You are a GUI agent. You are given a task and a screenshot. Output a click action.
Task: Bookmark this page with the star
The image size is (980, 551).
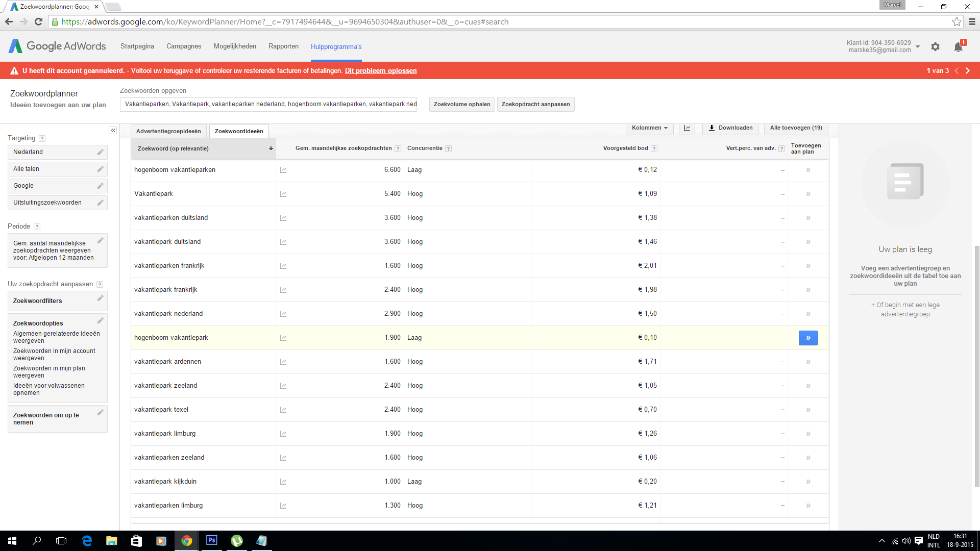coord(957,21)
